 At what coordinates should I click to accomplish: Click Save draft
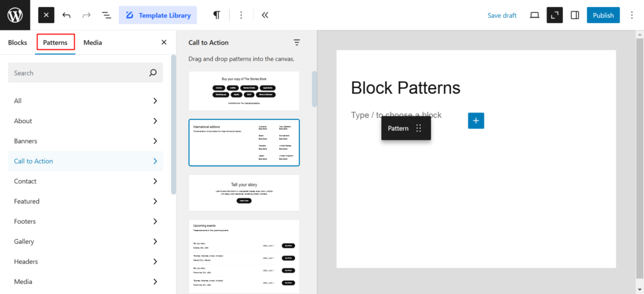[x=502, y=15]
